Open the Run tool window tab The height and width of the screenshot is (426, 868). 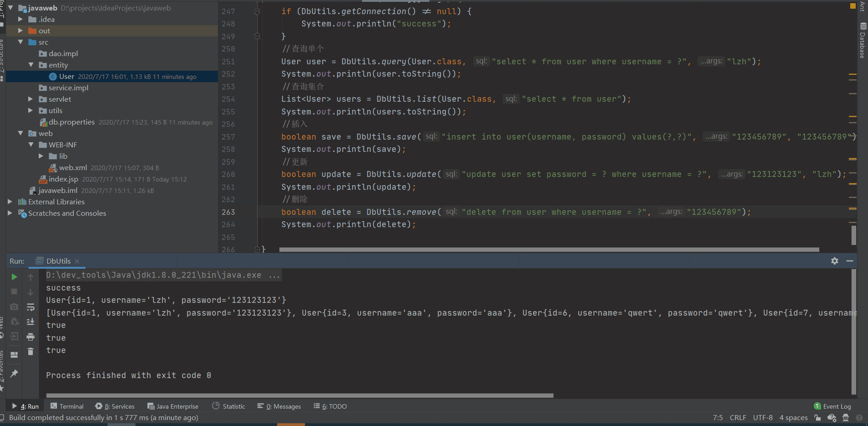[26, 406]
